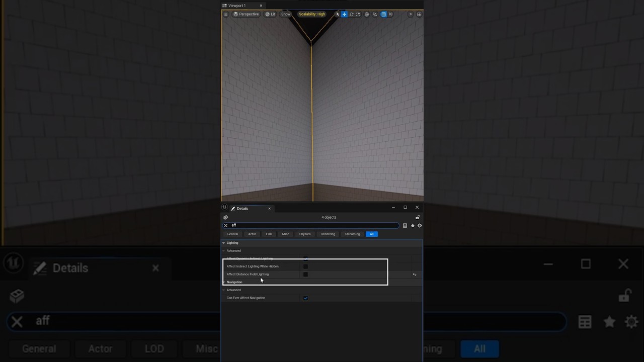Close the Details tab
This screenshot has width=644, height=362.
click(269, 208)
